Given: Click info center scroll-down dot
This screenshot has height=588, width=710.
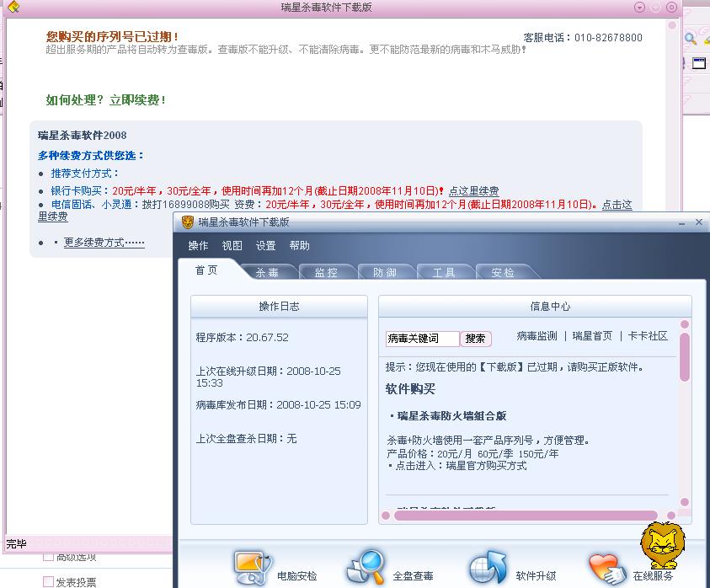Looking at the screenshot, I should click(684, 502).
